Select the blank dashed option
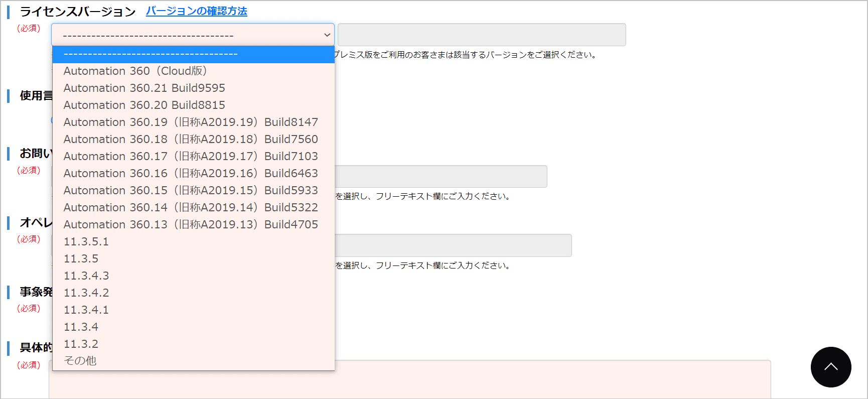The height and width of the screenshot is (399, 868). click(x=194, y=54)
